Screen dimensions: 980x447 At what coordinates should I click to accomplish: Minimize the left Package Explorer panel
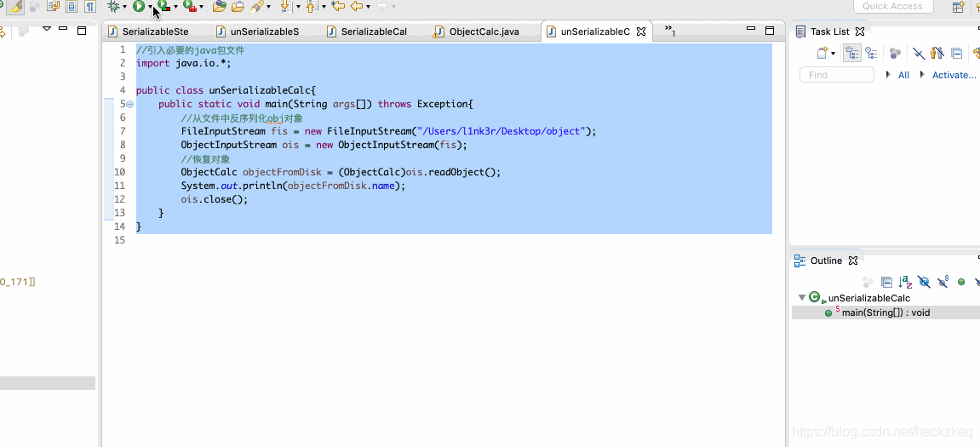click(x=62, y=29)
